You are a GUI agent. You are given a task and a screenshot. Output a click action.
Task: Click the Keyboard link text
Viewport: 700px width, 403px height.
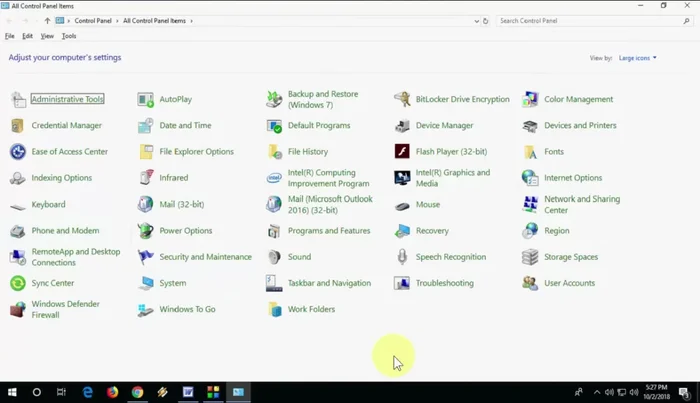48,204
